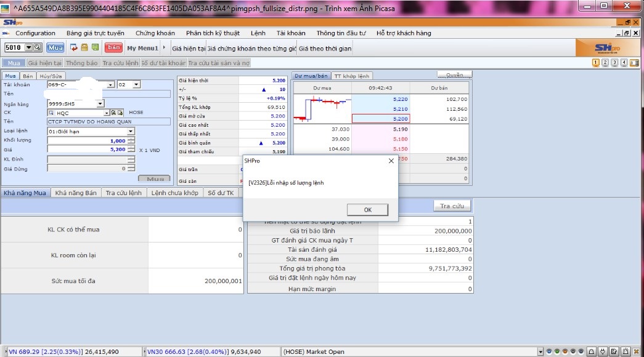Open the Bảng giá trực tuyến menu
Viewport: 644px width, 357px height.
pos(96,33)
